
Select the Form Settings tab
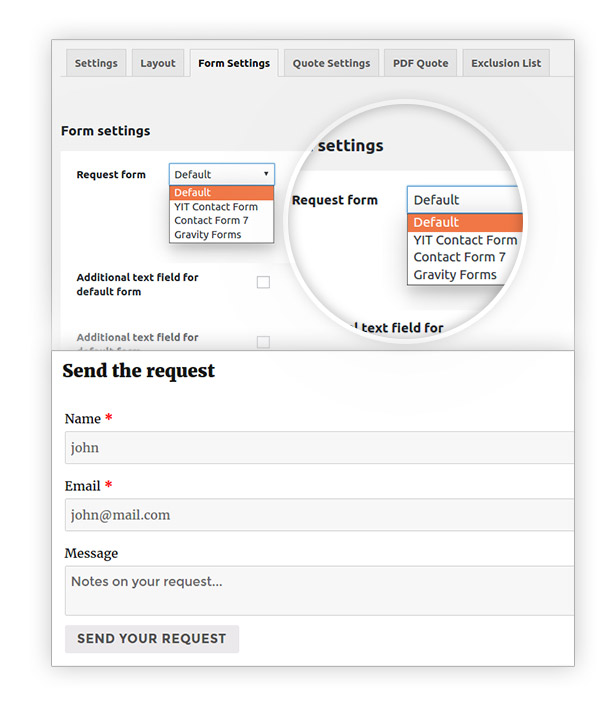coord(234,63)
